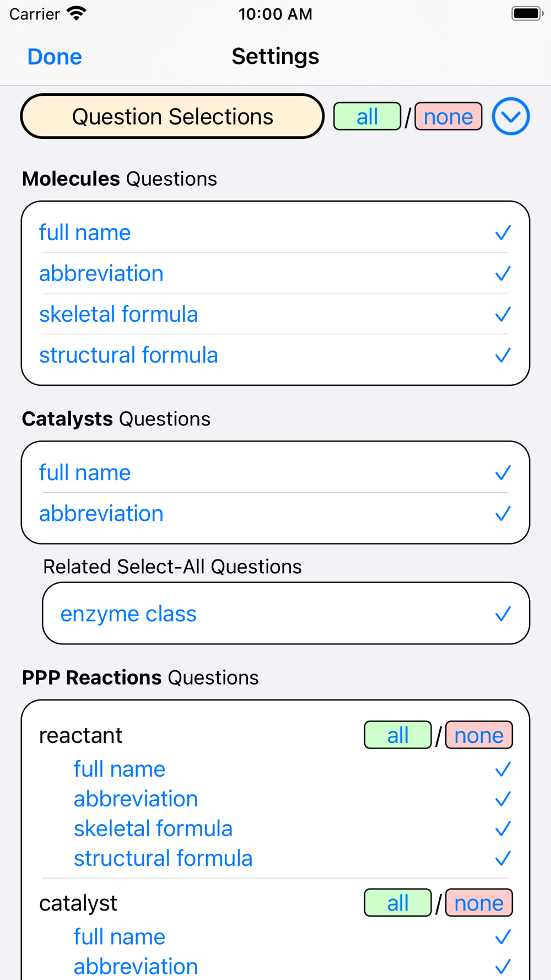Toggle reactant skeletal formula checkmark
The image size is (551, 980).
coord(503,829)
